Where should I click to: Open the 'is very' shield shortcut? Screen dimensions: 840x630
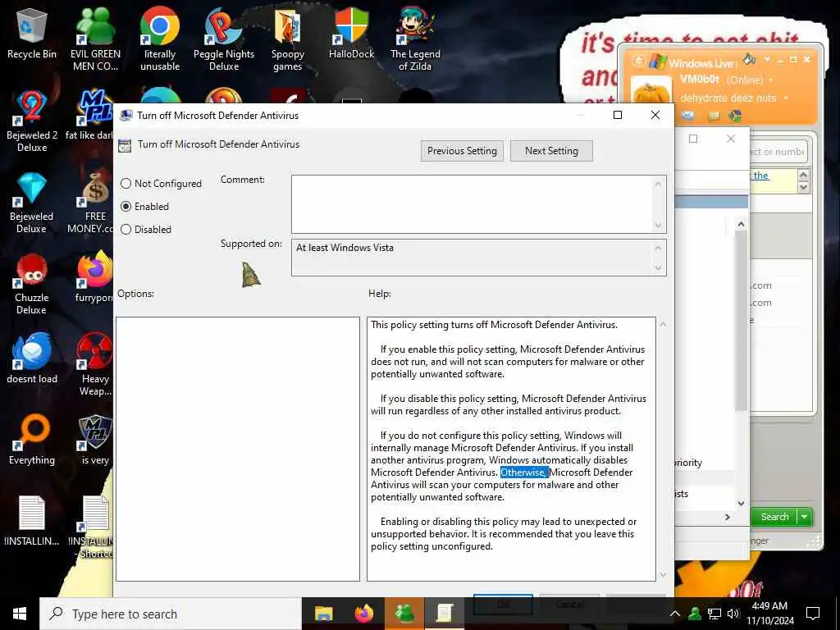(x=95, y=440)
